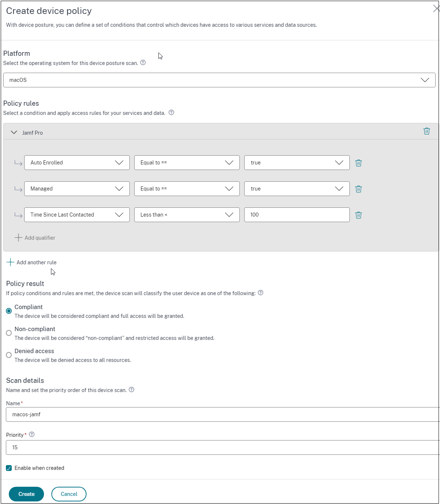Choose the Non-compliant policy result
Viewport: 440px width, 504px height.
pos(9,333)
